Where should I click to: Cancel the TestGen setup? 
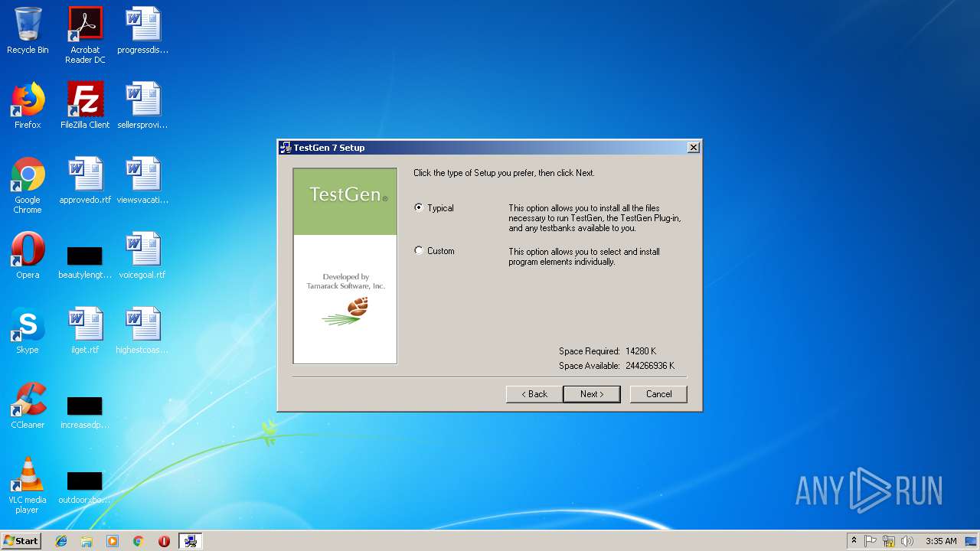click(658, 394)
